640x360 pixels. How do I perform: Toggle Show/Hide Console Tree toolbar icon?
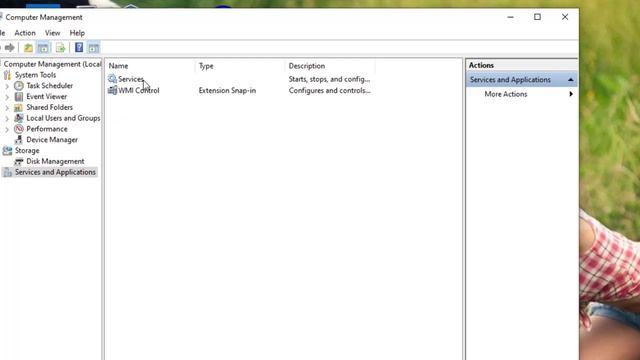[x=43, y=48]
